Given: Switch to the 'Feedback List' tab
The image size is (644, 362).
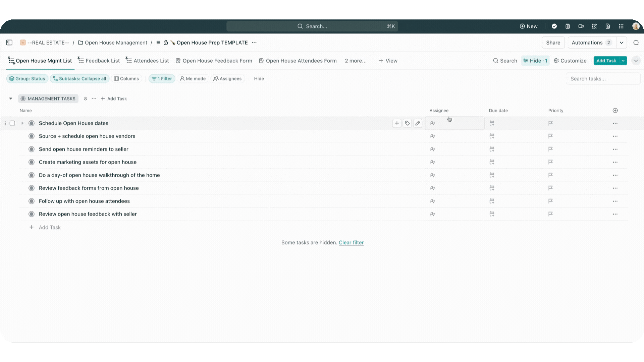Looking at the screenshot, I should 99,61.
